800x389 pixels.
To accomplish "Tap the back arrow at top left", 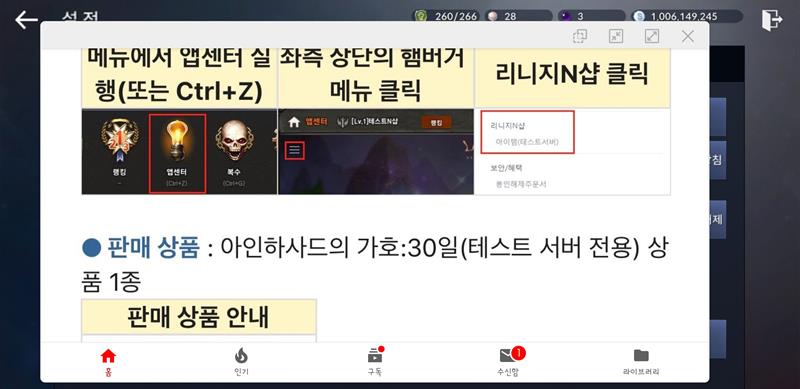I will click(27, 20).
